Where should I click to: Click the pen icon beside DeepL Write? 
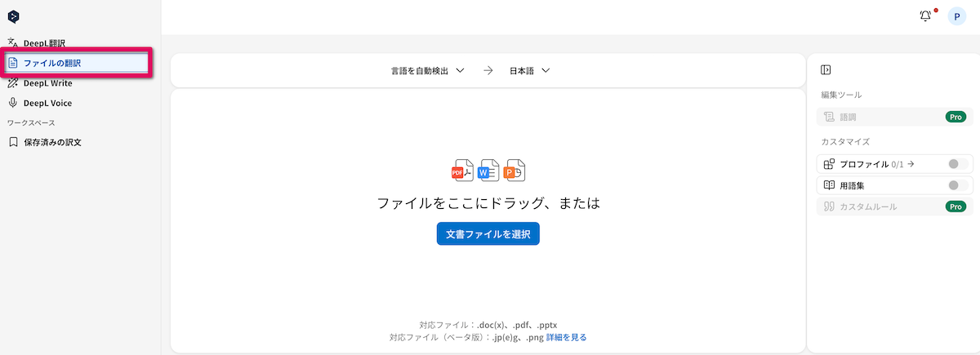(x=13, y=82)
